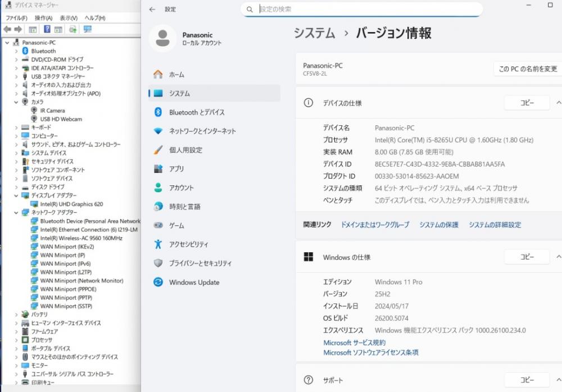Click Back arrow in Device Manager toolbar

(x=7, y=29)
